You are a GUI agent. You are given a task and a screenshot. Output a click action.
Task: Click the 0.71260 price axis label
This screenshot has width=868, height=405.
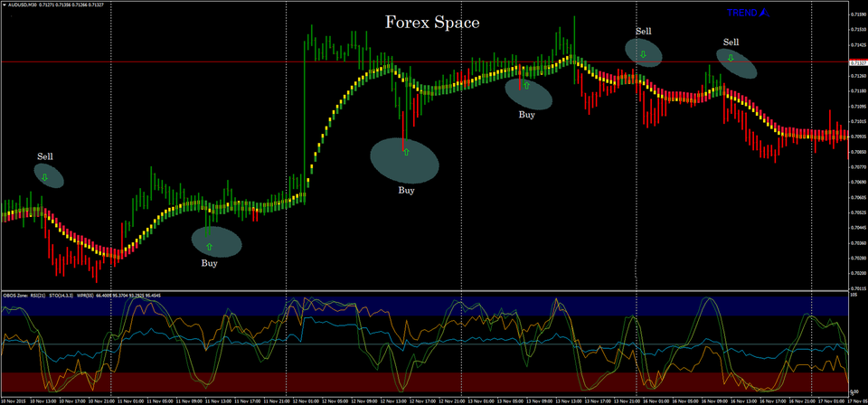(x=857, y=76)
